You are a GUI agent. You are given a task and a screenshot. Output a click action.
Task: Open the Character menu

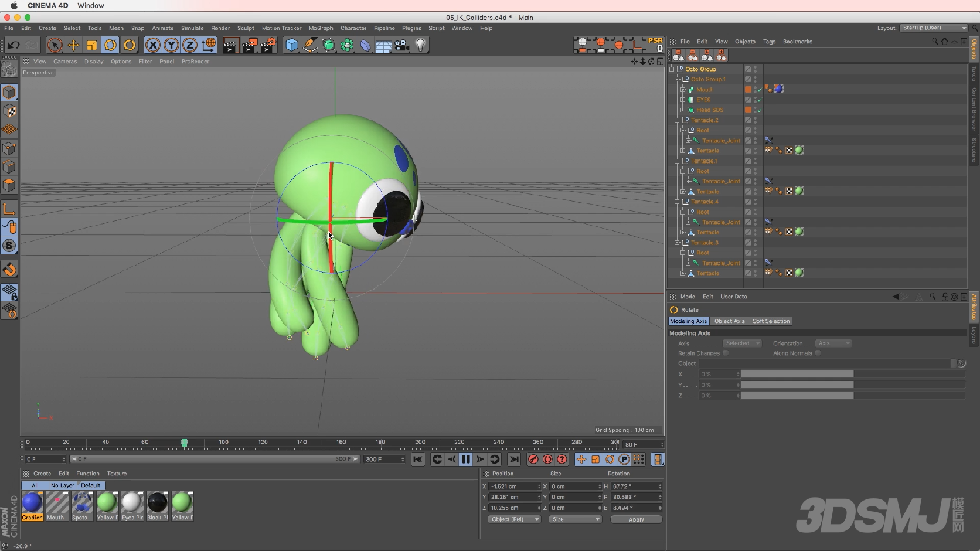(x=353, y=28)
